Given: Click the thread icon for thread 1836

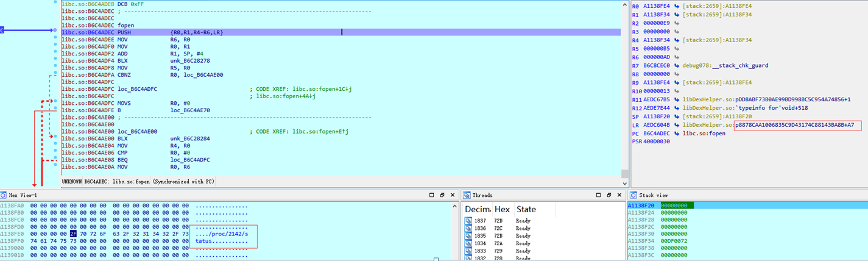Looking at the screenshot, I should pos(468,229).
